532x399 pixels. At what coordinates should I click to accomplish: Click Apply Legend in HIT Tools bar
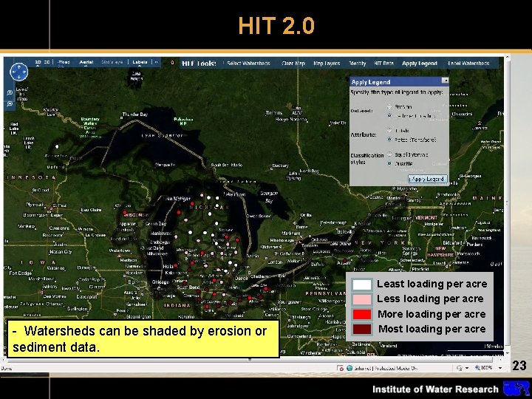coord(420,63)
